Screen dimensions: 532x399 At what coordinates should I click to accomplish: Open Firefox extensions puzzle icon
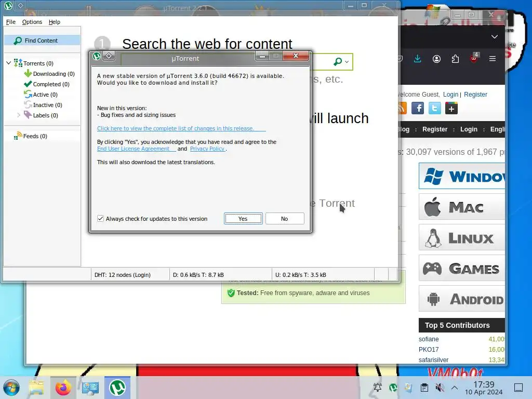[455, 59]
